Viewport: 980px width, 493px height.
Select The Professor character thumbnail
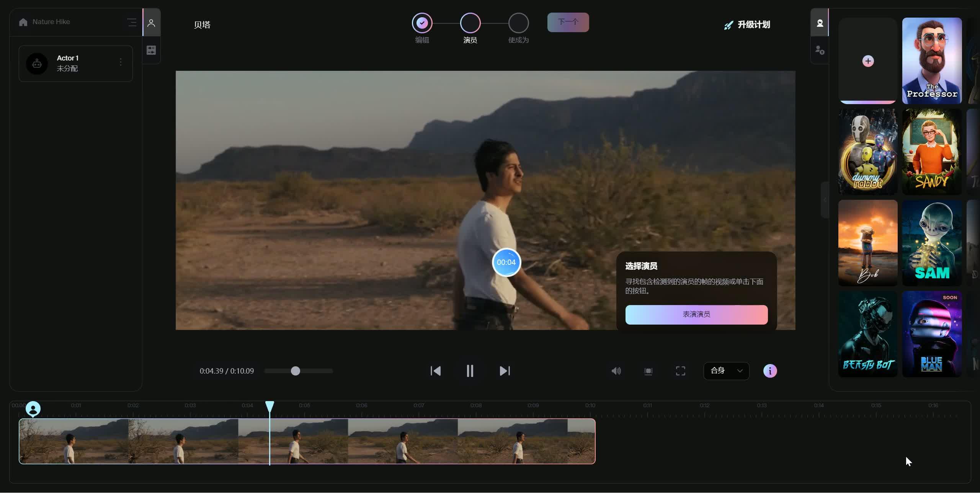pos(932,60)
